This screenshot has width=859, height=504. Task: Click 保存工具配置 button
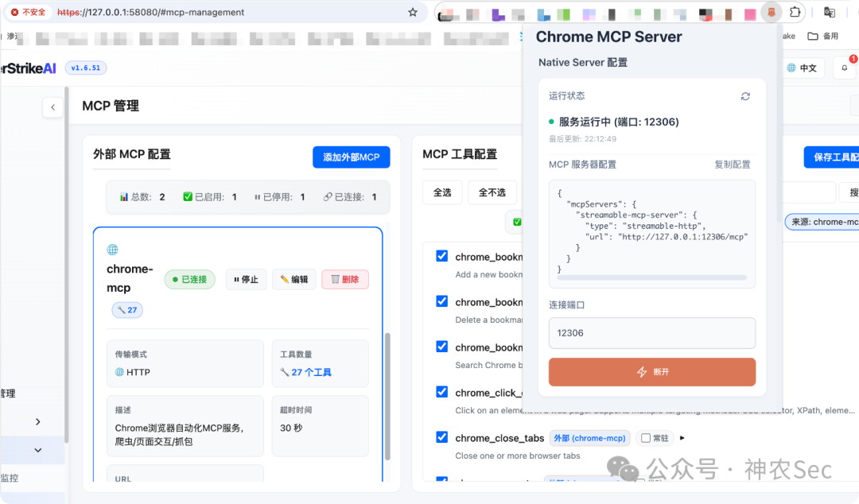(x=832, y=157)
